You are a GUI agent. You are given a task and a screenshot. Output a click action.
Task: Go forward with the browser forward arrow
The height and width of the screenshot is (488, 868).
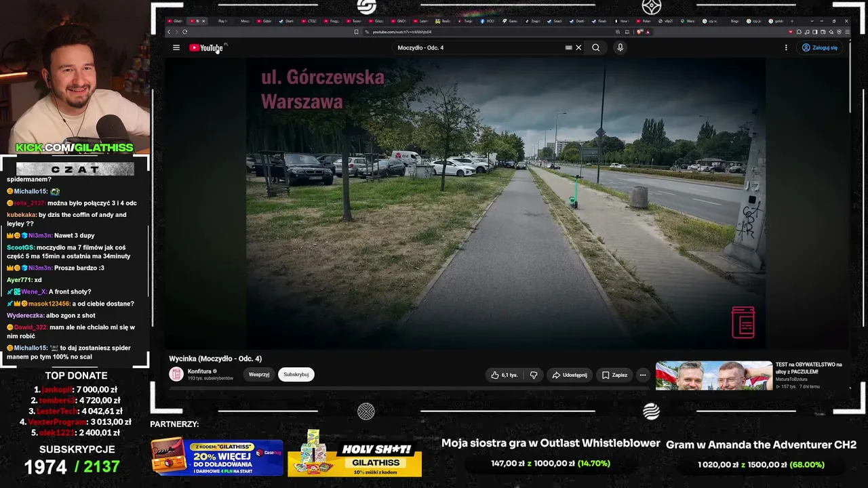click(176, 32)
